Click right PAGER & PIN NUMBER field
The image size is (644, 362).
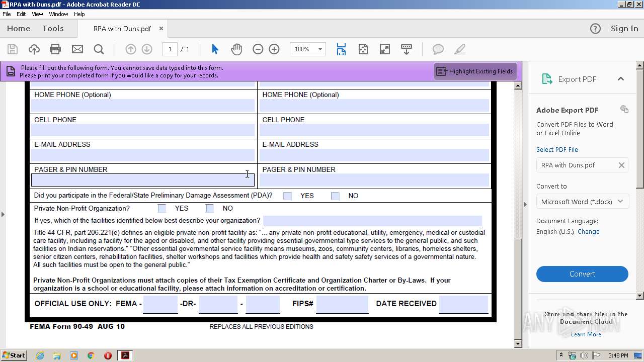pyautogui.click(x=374, y=180)
